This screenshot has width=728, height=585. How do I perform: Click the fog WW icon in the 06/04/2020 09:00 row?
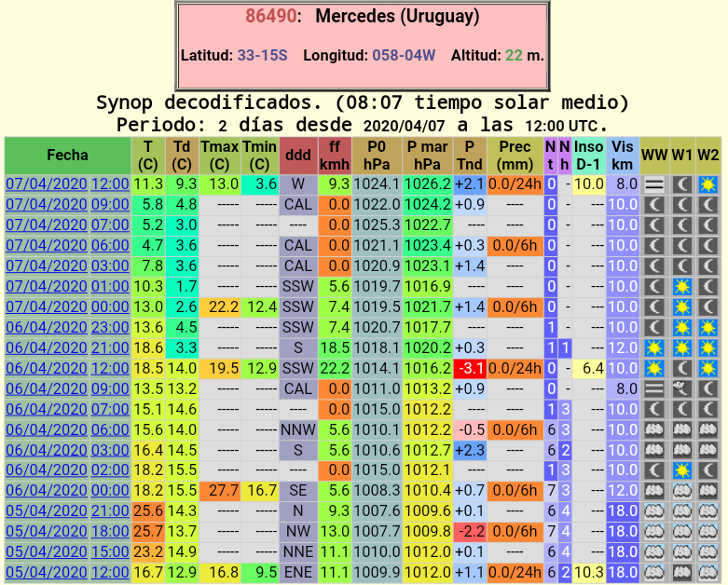point(654,388)
